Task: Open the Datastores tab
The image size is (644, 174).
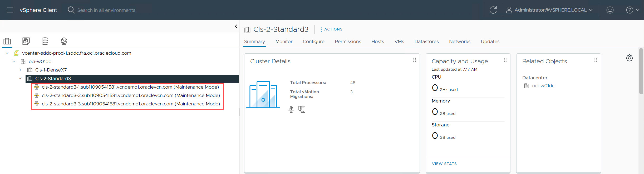Action: (x=427, y=42)
